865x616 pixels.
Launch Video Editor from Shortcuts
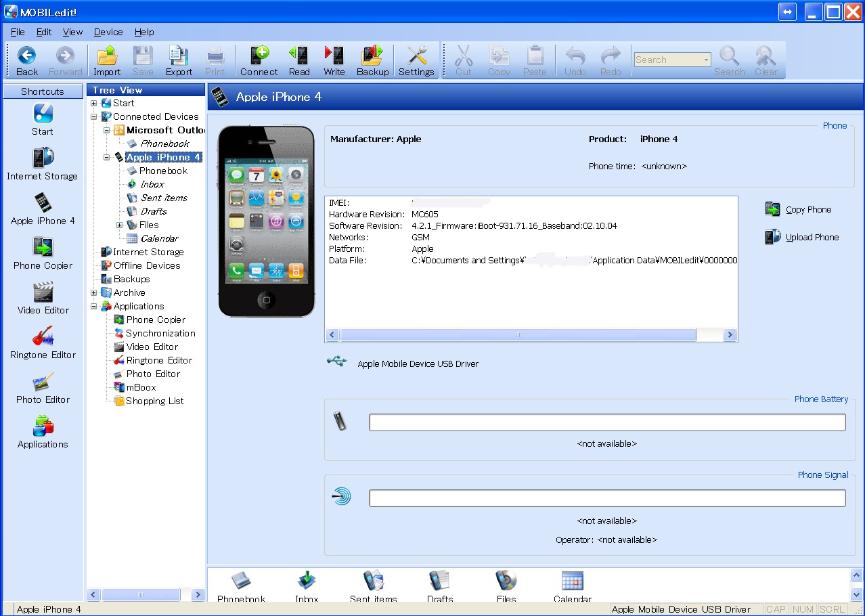(x=43, y=298)
